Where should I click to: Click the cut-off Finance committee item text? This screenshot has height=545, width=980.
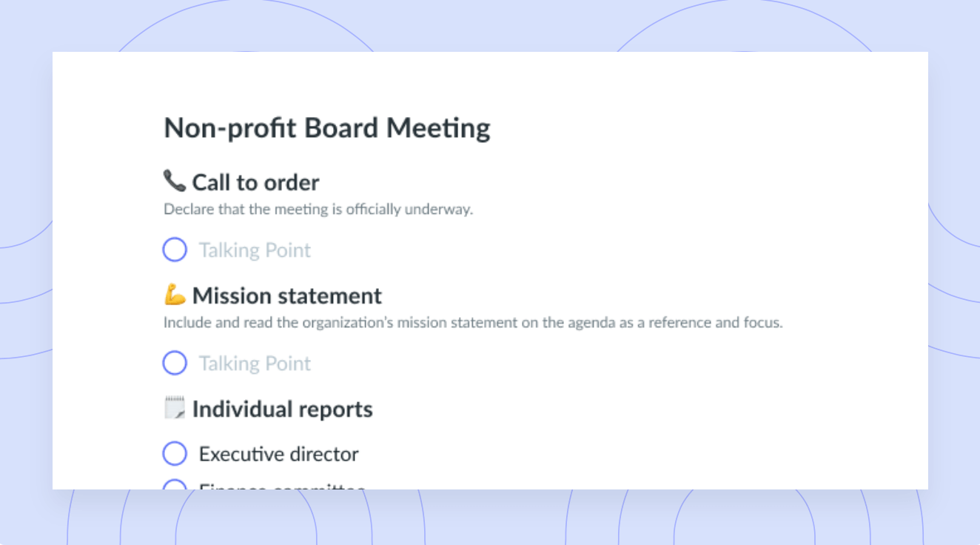click(282, 486)
